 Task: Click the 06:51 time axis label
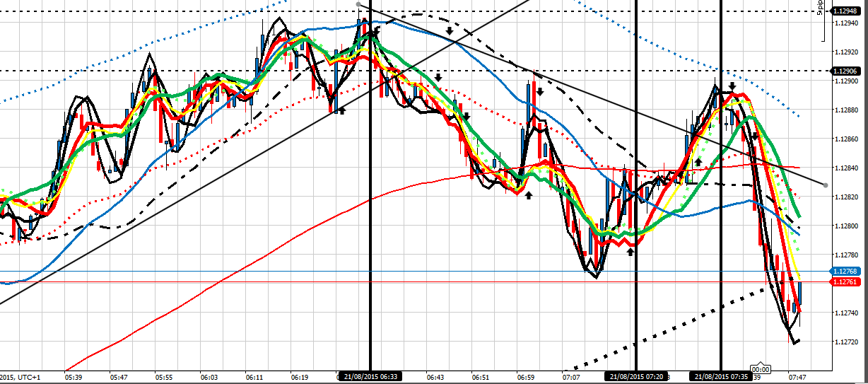[481, 378]
